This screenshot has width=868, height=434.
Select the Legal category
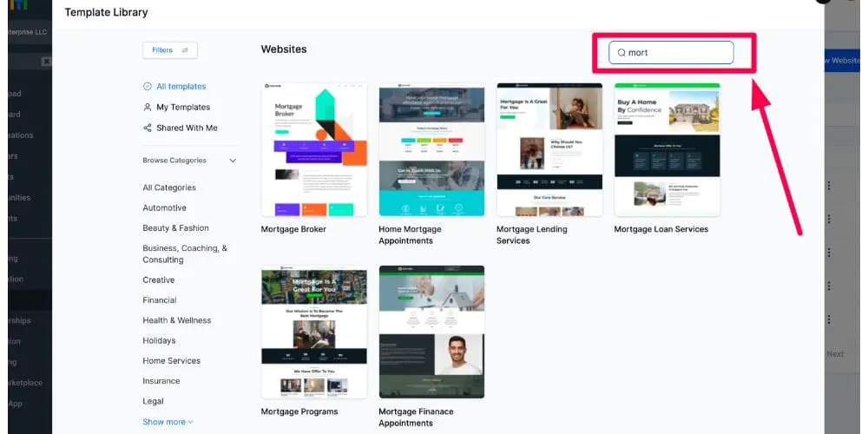(x=154, y=401)
